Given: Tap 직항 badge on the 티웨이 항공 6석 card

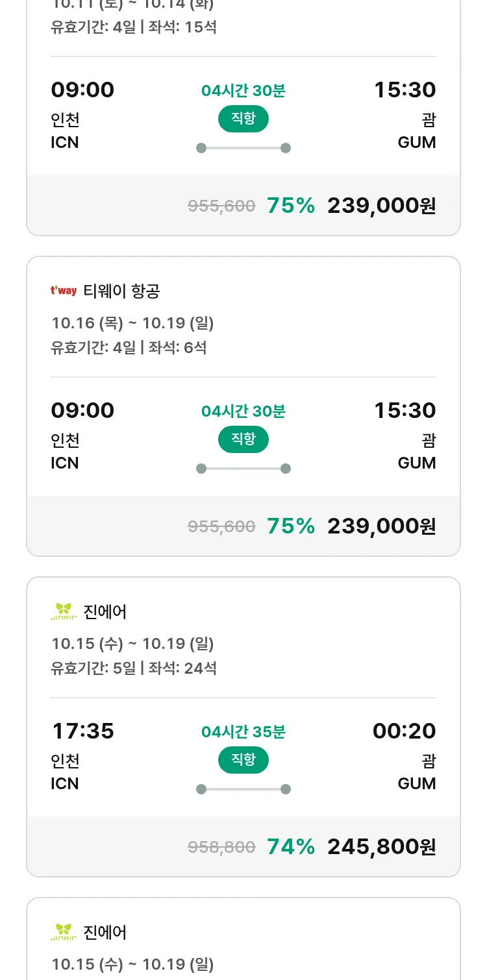Looking at the screenshot, I should (243, 439).
